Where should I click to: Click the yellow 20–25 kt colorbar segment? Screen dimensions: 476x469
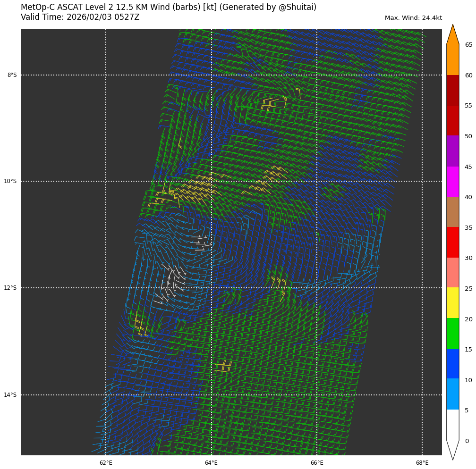[x=452, y=302]
